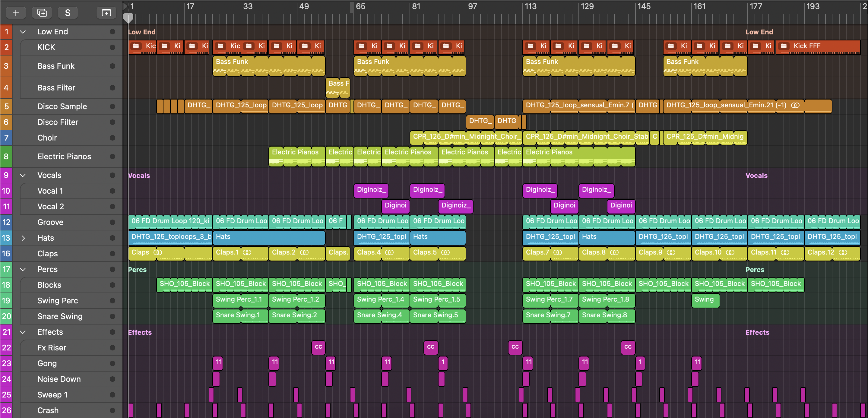Click the first cc region on Fx Riser
The width and height of the screenshot is (868, 418).
(x=318, y=347)
